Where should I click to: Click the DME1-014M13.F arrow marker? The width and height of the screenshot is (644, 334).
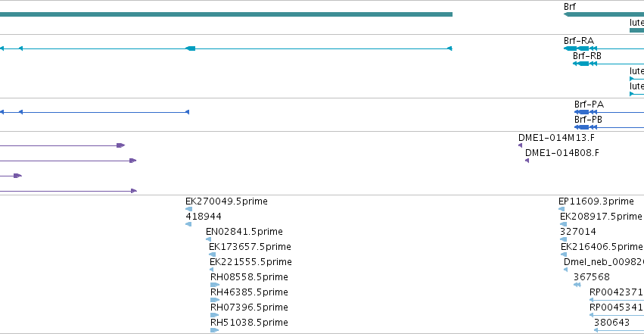coord(521,145)
